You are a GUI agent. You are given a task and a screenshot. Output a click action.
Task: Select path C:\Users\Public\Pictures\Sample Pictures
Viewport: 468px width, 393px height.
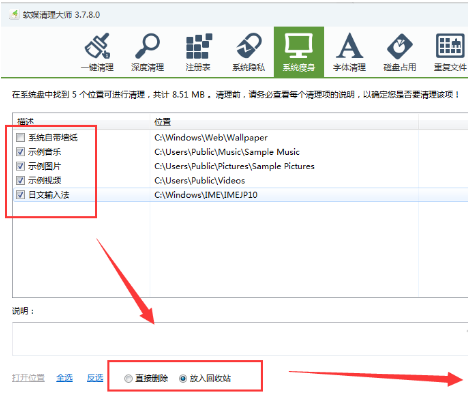234,166
